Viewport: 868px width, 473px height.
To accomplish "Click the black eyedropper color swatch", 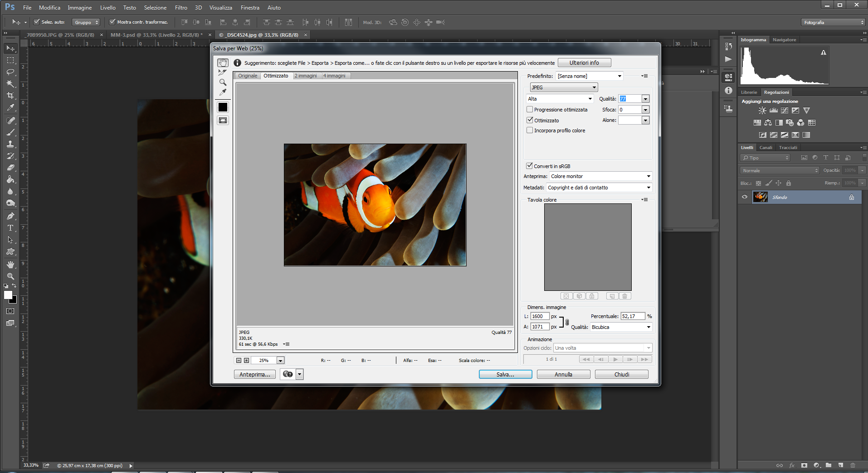I will pyautogui.click(x=223, y=107).
